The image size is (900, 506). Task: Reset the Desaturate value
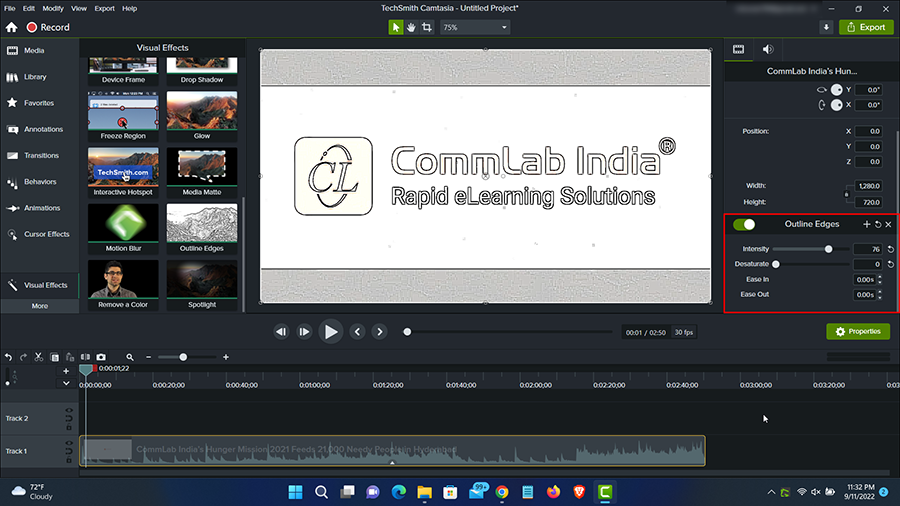(x=891, y=264)
